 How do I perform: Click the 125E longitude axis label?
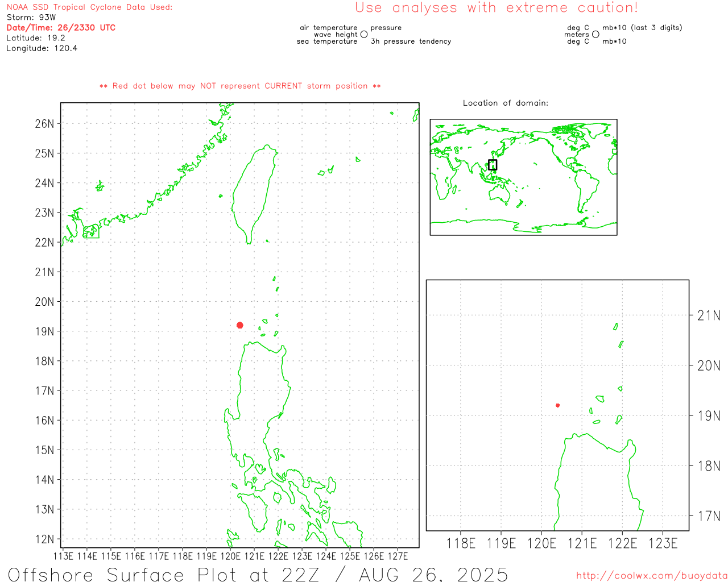[x=350, y=556]
